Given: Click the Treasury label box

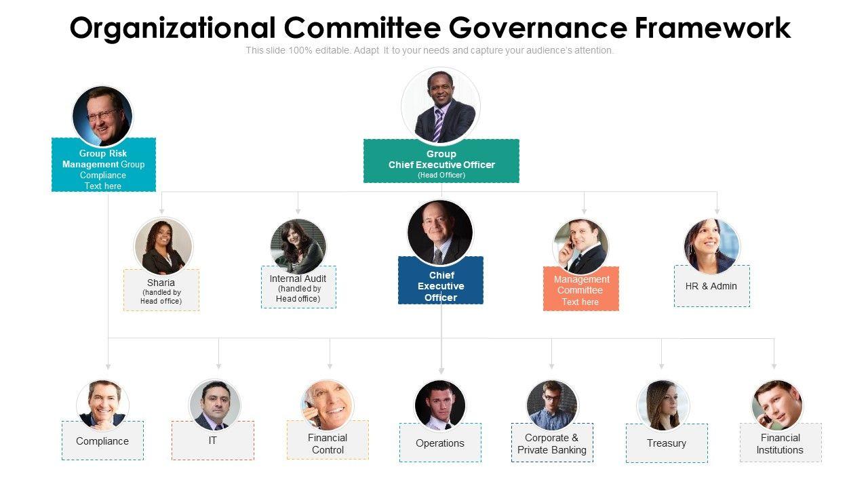Looking at the screenshot, I should point(667,443).
